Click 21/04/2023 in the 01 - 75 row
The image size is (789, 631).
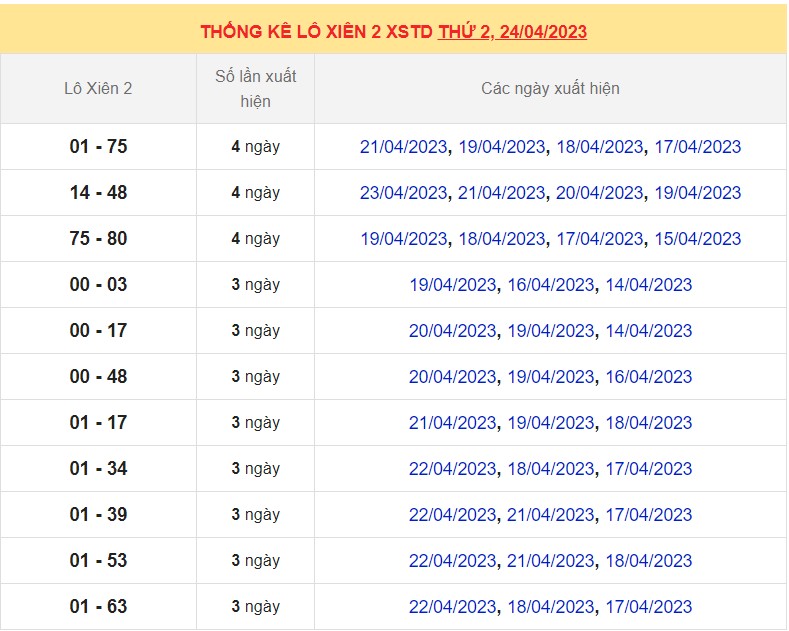[x=403, y=147]
